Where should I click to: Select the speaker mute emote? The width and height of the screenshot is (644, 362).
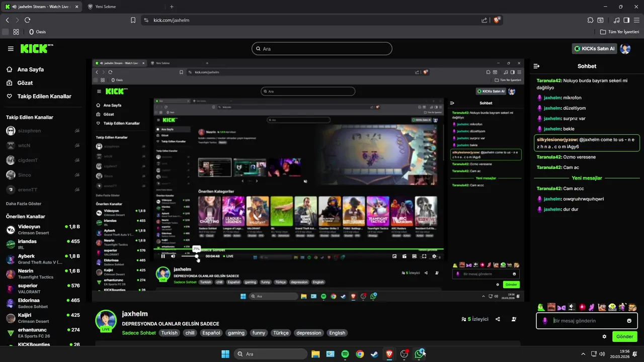point(572,307)
